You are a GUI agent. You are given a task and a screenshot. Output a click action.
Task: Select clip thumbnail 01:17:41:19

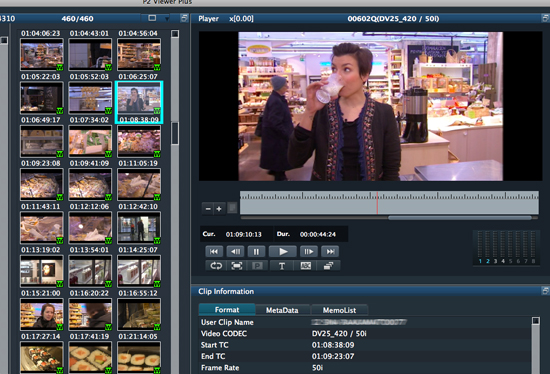coord(90,315)
